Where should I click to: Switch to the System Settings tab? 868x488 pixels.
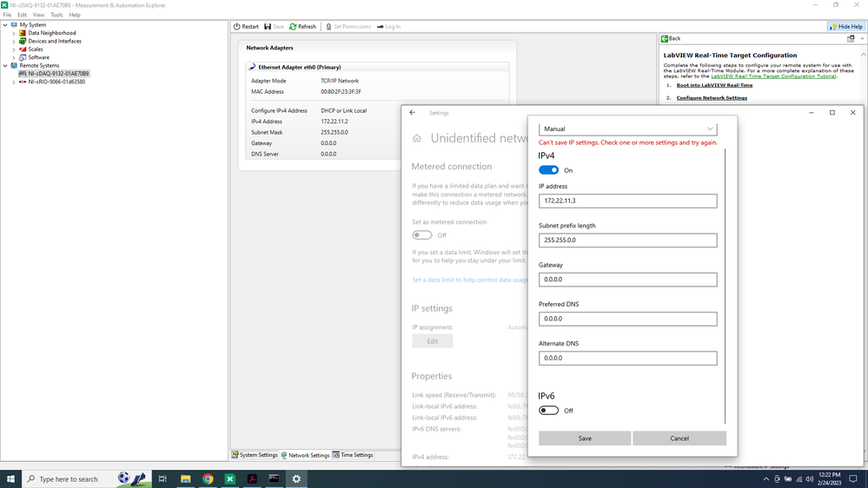tap(255, 455)
